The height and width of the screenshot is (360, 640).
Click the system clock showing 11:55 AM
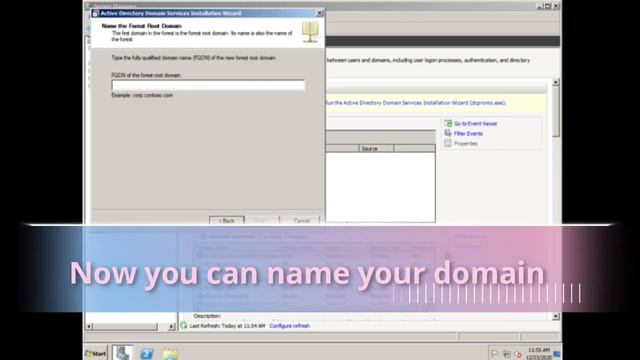[x=538, y=353]
